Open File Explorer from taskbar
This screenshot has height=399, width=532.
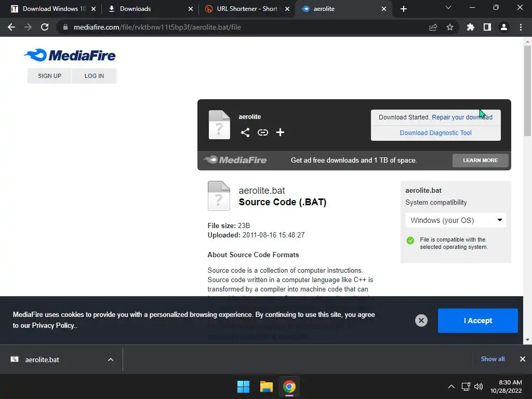(x=267, y=387)
